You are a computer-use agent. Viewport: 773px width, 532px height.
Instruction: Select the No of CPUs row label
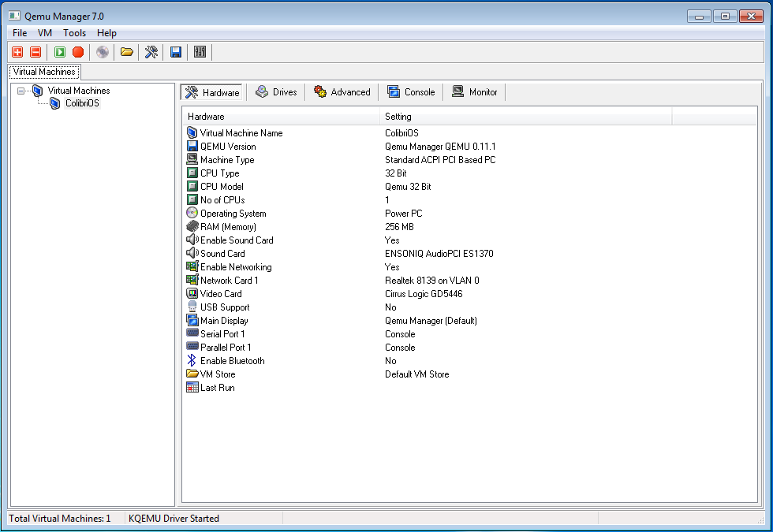(x=222, y=200)
